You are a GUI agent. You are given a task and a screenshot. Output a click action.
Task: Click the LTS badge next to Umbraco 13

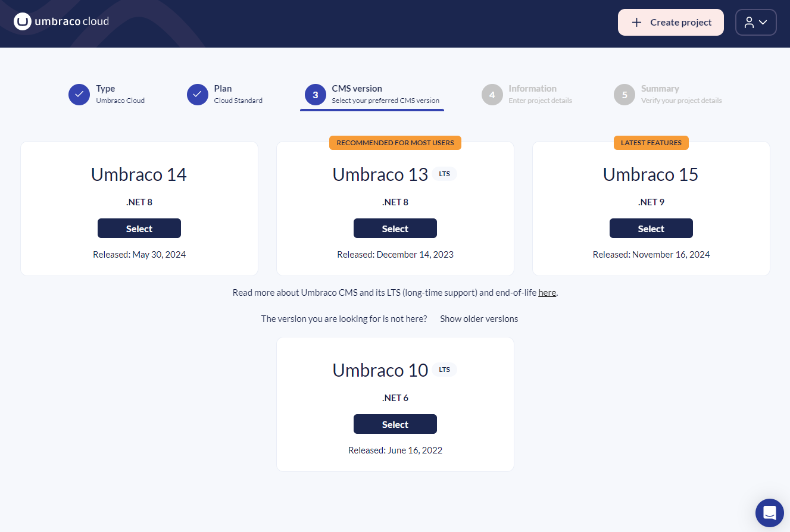[x=445, y=173]
